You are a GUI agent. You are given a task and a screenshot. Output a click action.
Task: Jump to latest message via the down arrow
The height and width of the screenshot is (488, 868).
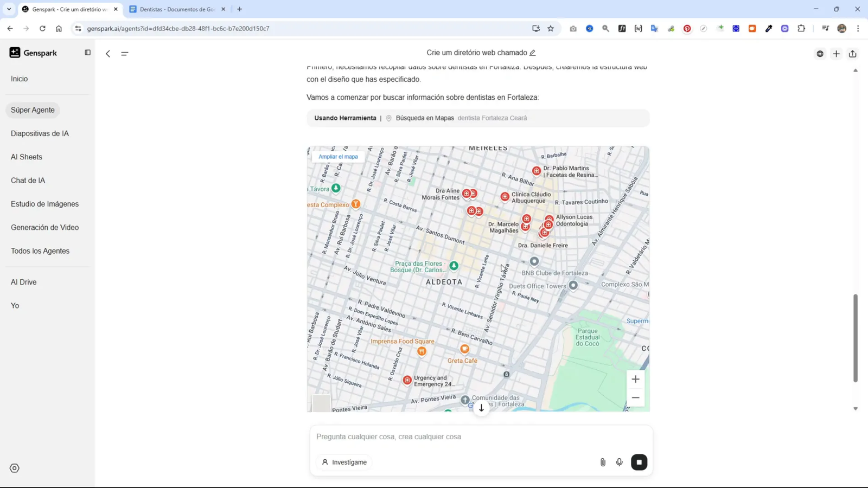pos(481,408)
